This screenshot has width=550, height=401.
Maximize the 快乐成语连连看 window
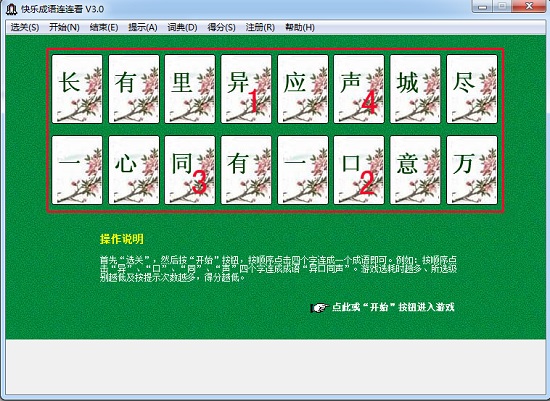point(502,6)
